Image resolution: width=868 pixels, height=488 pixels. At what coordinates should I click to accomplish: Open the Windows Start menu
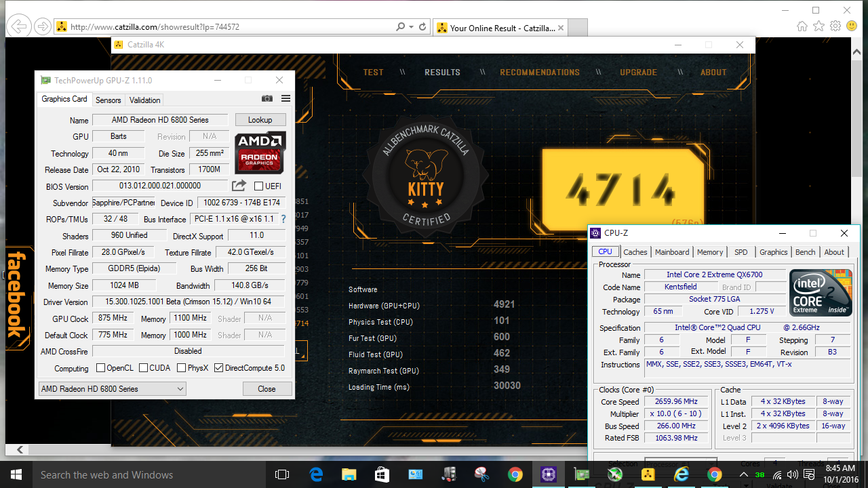tap(16, 474)
